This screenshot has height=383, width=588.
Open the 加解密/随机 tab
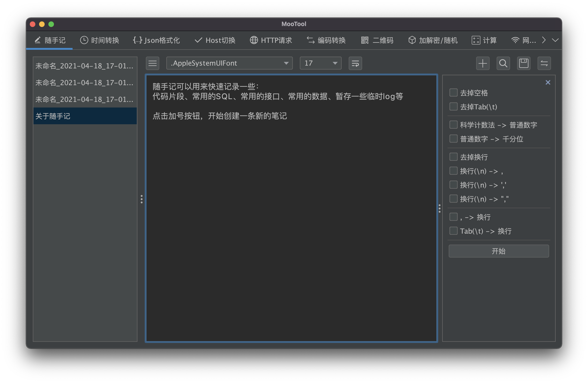[433, 40]
